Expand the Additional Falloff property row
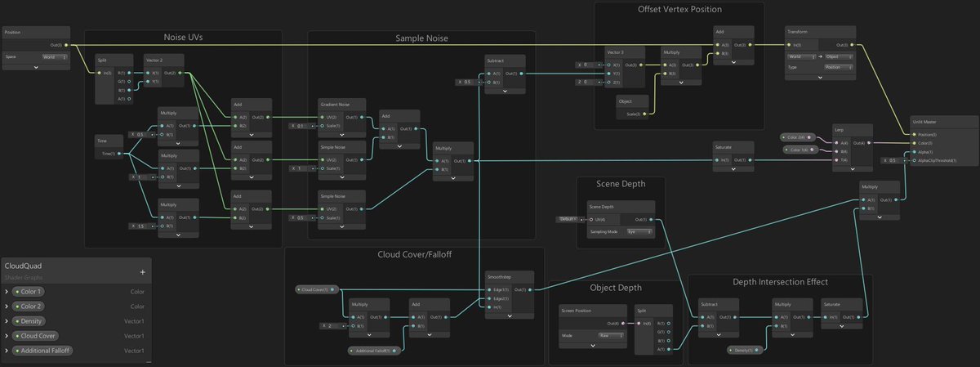The width and height of the screenshot is (980, 367). click(x=7, y=350)
